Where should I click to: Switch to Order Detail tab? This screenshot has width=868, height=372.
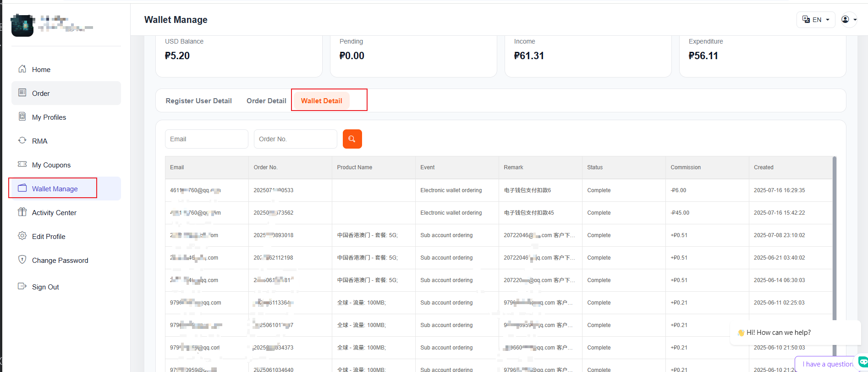[266, 101]
